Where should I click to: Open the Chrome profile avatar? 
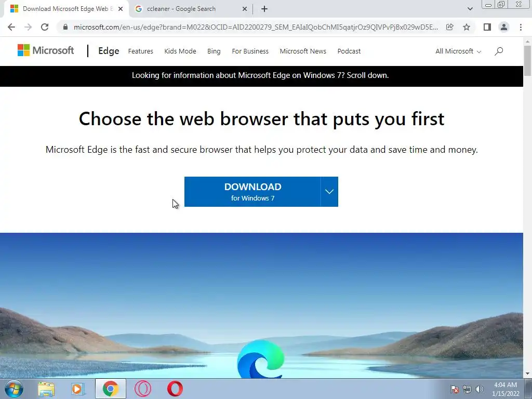tap(504, 27)
